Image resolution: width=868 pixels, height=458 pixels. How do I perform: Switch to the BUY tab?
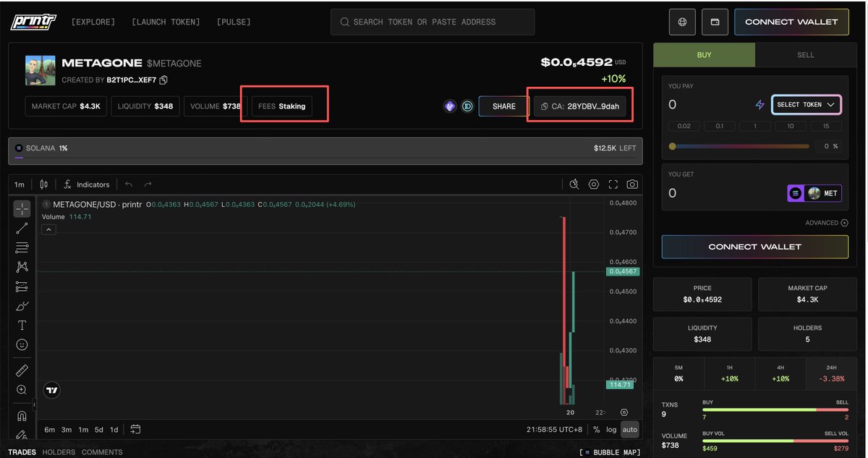click(x=704, y=55)
